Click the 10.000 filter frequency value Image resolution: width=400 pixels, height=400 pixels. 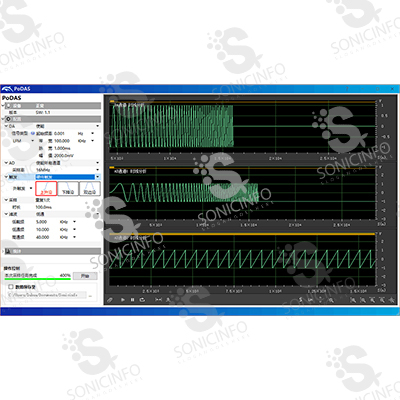(42, 229)
